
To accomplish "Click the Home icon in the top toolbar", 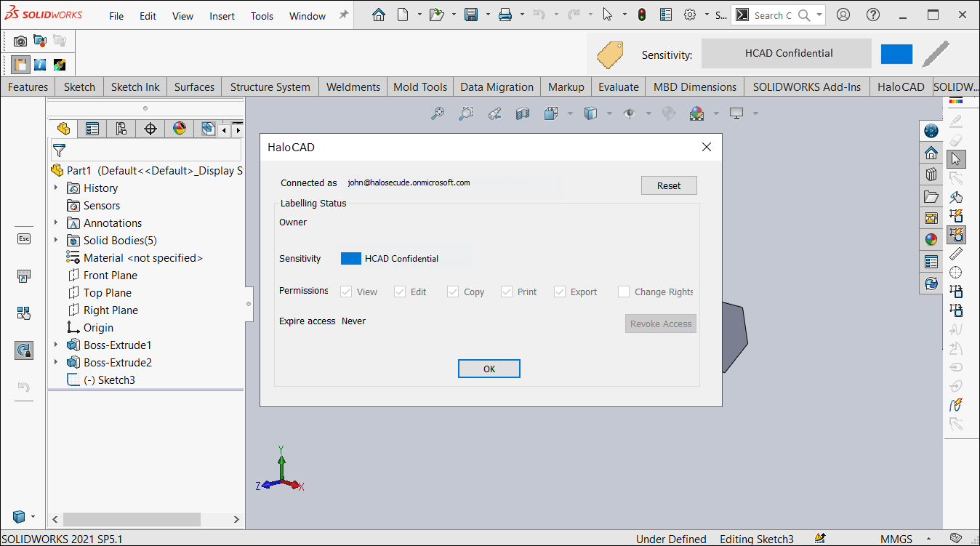I will pyautogui.click(x=378, y=15).
